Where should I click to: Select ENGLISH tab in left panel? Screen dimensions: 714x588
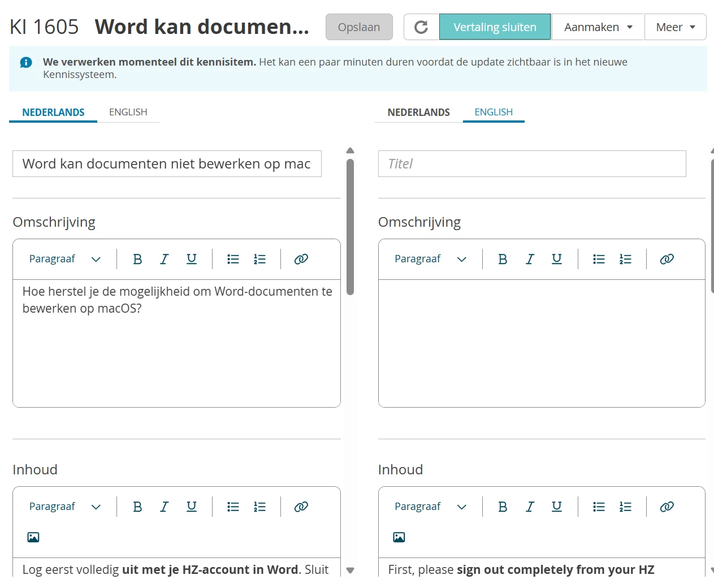point(128,112)
